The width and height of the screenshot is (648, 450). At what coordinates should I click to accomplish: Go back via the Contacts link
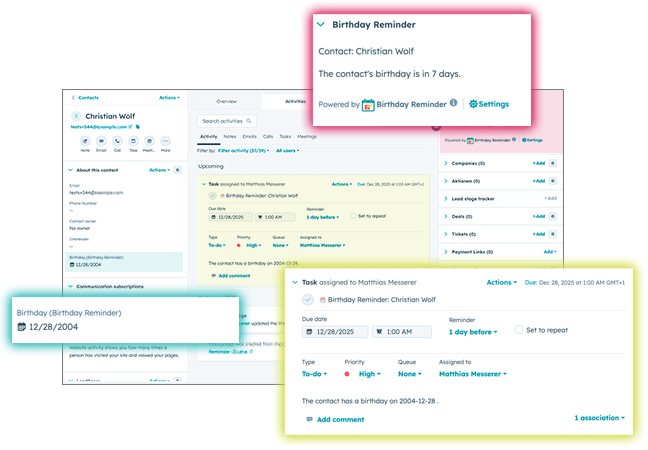point(86,98)
